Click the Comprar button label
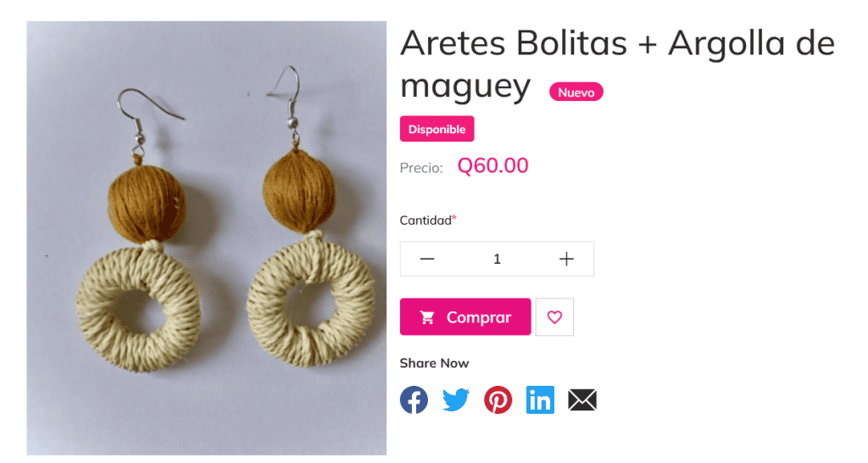This screenshot has width=868, height=463. tap(479, 317)
